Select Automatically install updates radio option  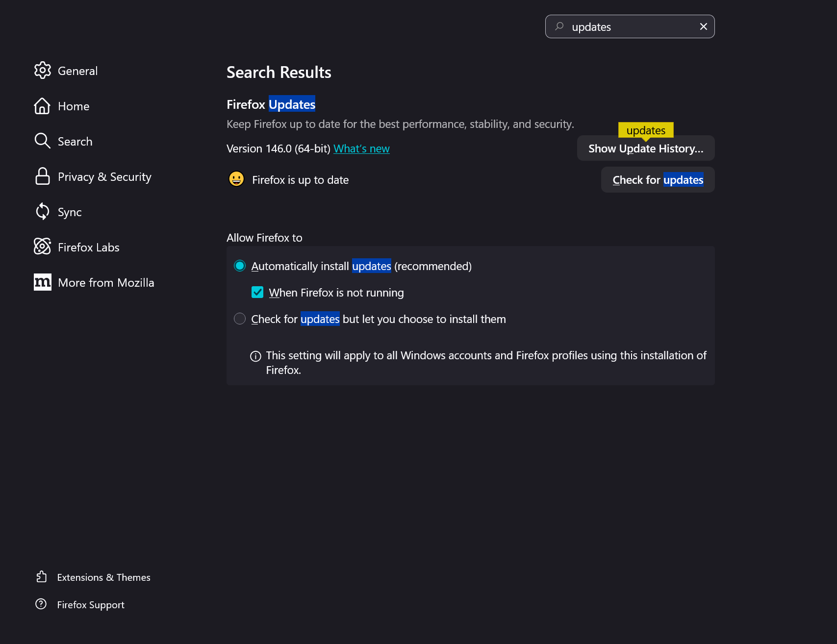(240, 266)
